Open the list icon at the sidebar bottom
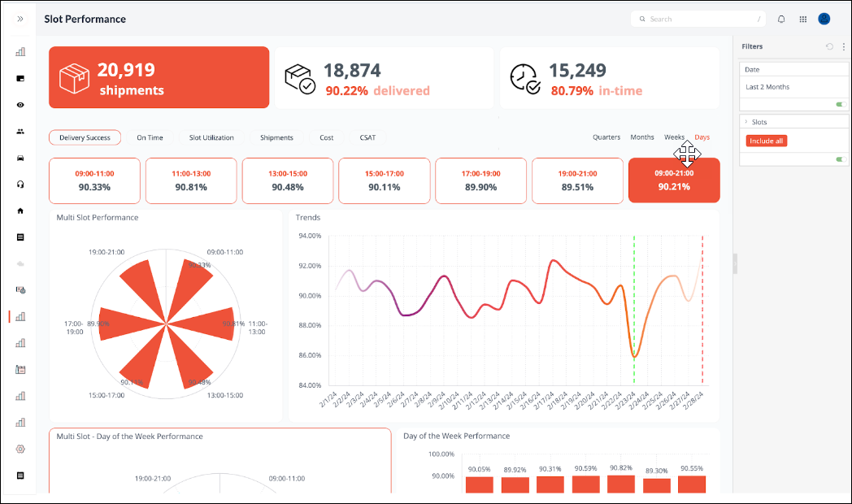The height and width of the screenshot is (504, 852). pos(20,476)
